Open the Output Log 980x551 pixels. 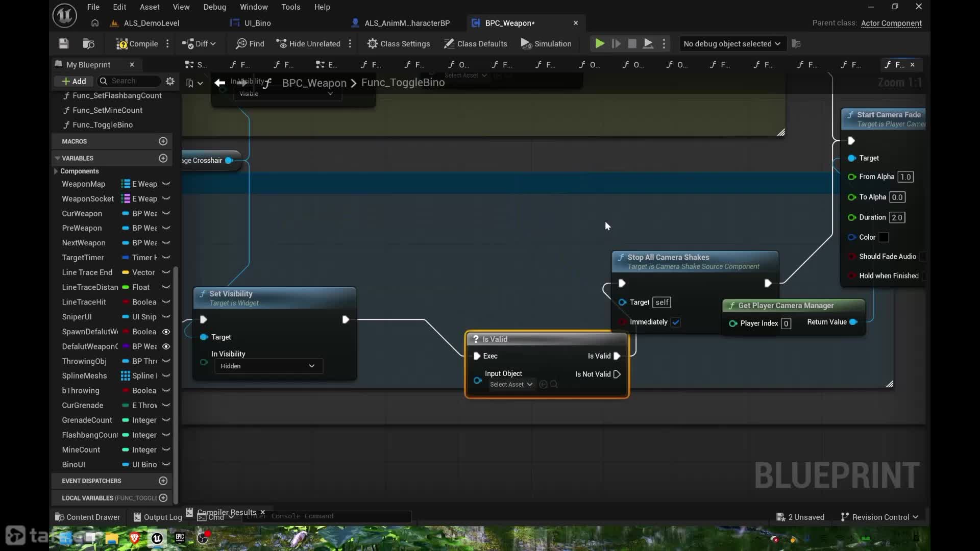point(158,517)
